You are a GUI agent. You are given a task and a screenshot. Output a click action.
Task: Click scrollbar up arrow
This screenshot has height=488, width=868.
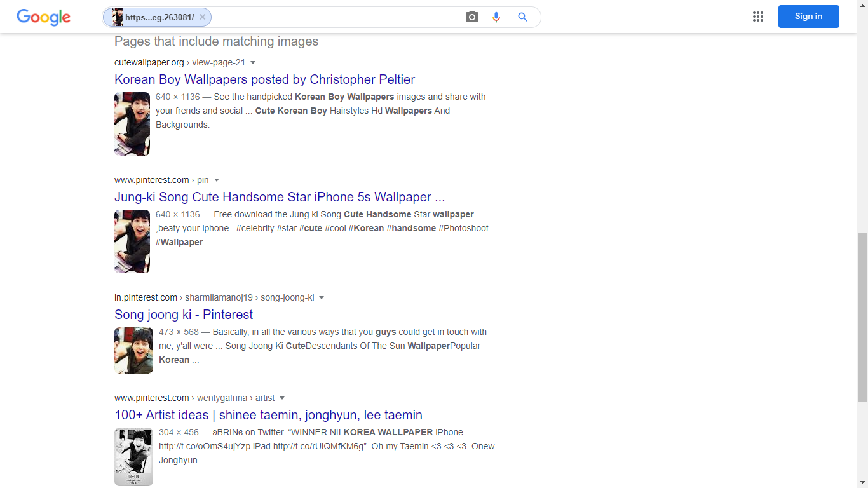click(862, 5)
